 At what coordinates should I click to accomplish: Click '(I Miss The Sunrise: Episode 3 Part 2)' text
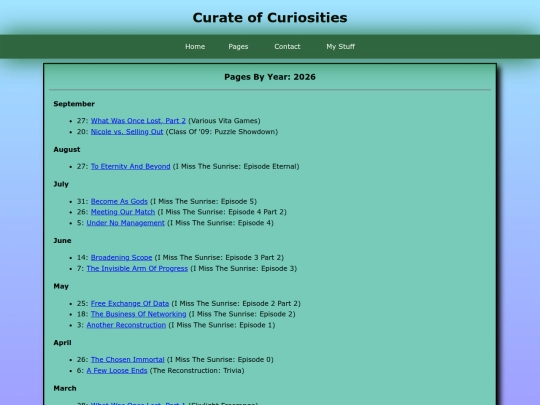pyautogui.click(x=219, y=258)
